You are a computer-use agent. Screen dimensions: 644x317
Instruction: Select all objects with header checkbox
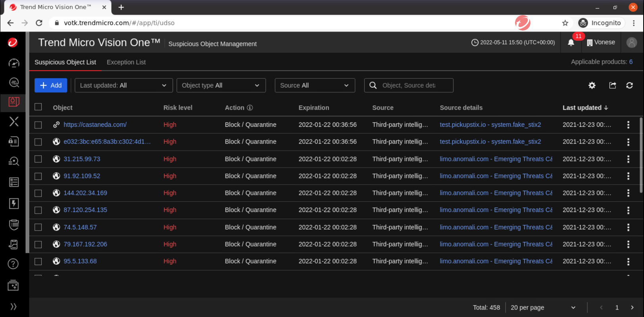38,107
